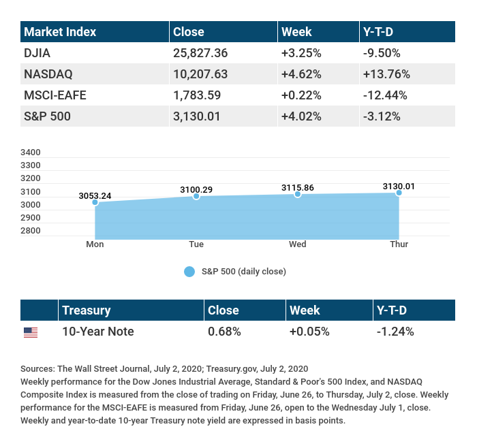Click the Market Index column header
477x448 pixels.
coord(60,32)
